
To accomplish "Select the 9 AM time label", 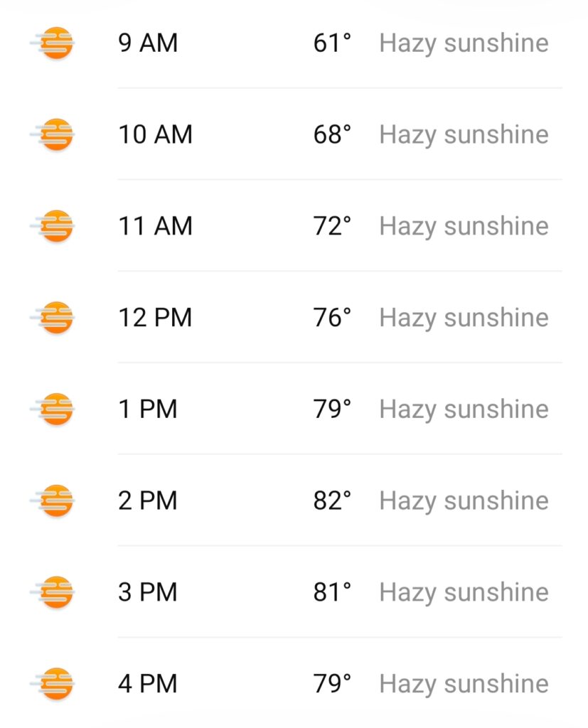I will 148,43.
